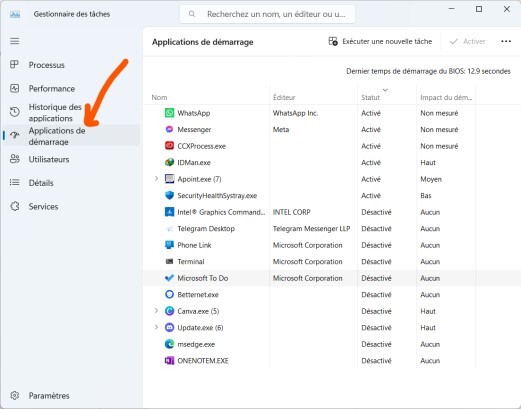Click the Paramètres gear icon

(14, 395)
